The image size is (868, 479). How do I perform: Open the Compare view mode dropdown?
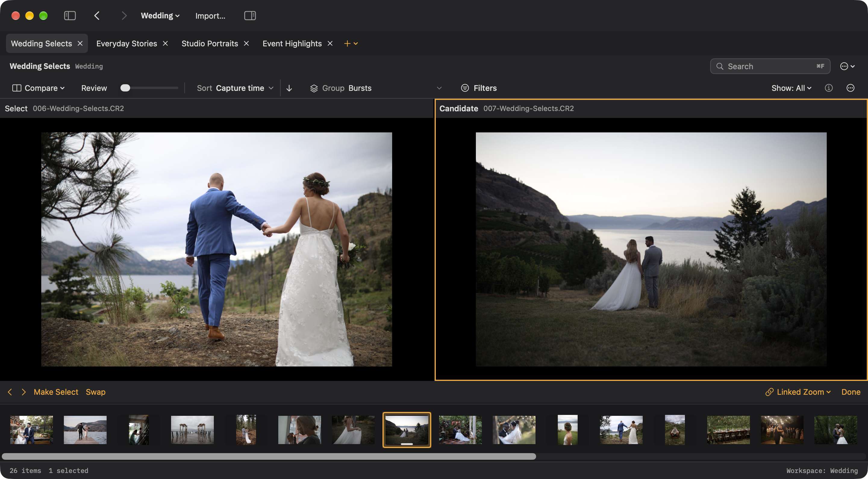[x=39, y=88]
